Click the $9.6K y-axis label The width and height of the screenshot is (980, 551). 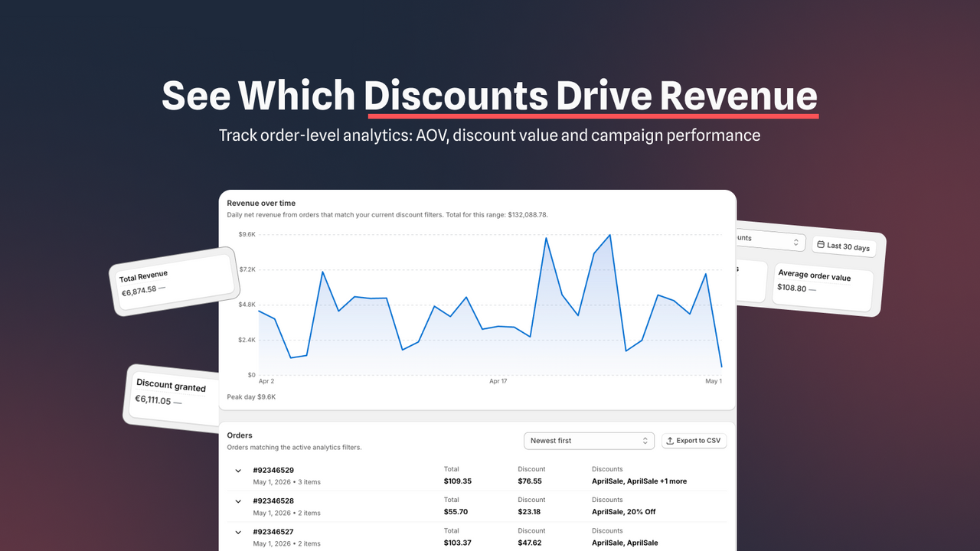247,234
